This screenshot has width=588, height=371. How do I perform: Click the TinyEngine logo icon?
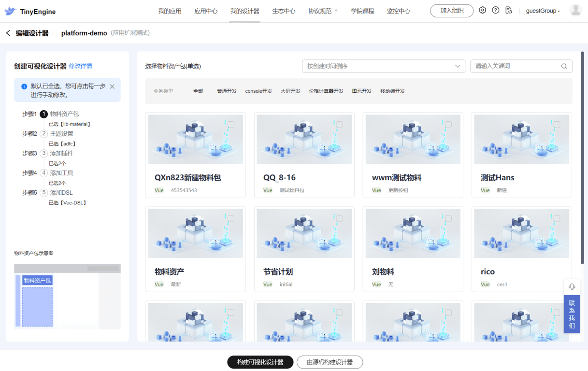11,11
